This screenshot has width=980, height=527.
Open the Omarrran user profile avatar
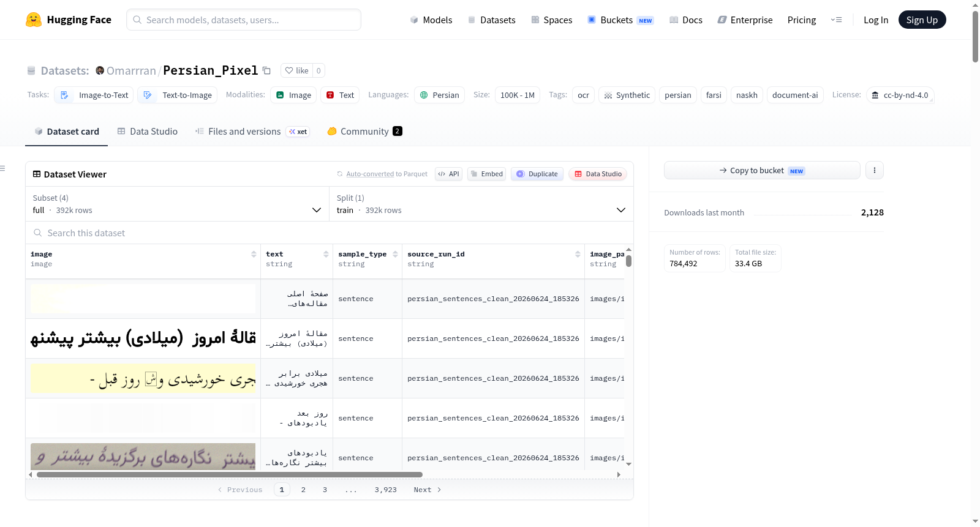pyautogui.click(x=100, y=70)
